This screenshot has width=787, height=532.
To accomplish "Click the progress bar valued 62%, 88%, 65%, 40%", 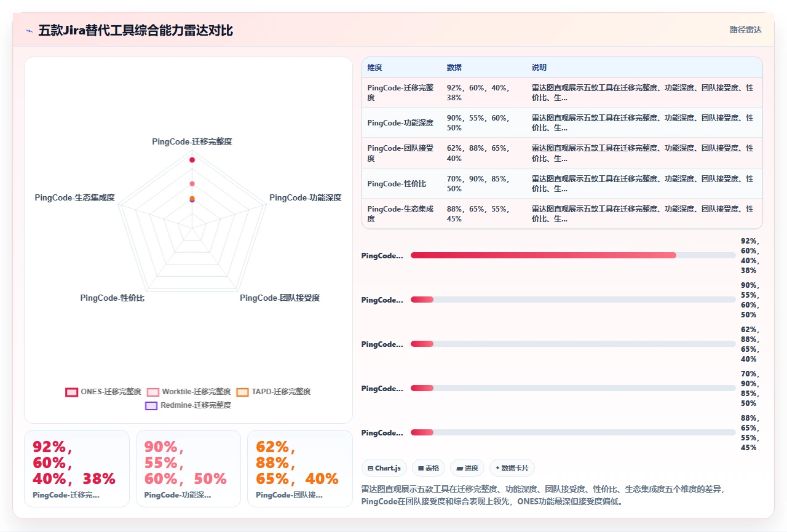I will click(573, 344).
